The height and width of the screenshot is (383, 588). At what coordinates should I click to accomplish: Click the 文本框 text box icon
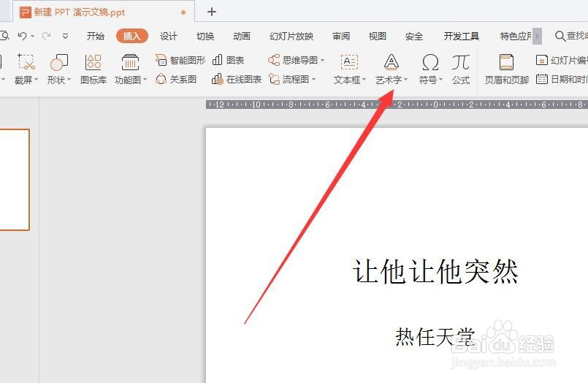(349, 62)
